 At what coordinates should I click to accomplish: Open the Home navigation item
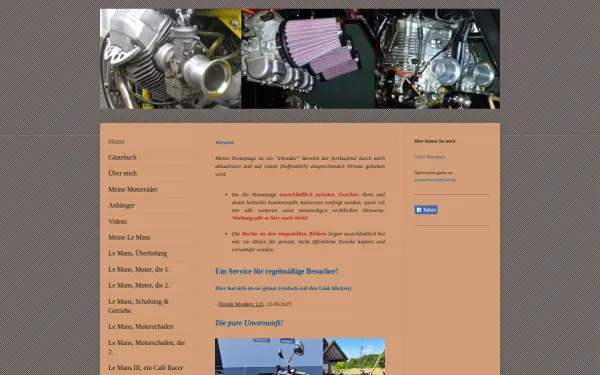pyautogui.click(x=116, y=142)
